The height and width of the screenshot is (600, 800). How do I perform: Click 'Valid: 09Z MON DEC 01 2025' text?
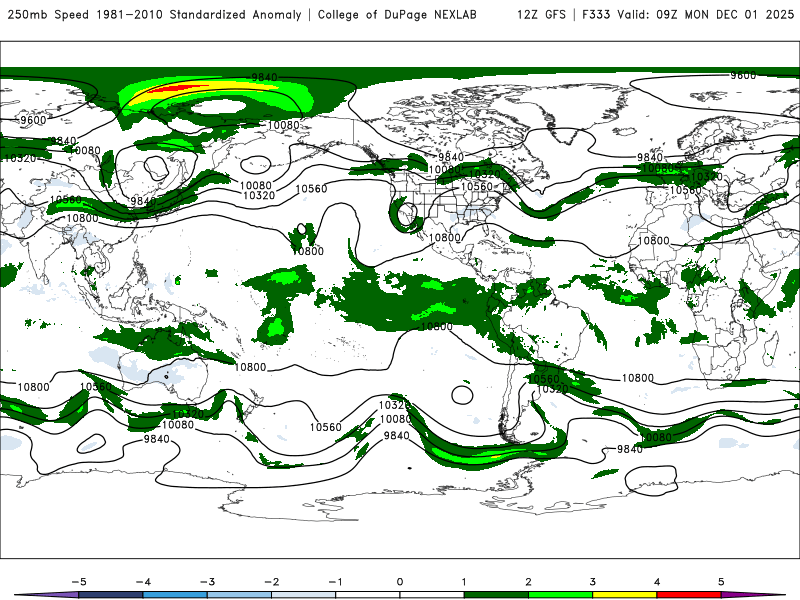pos(705,14)
